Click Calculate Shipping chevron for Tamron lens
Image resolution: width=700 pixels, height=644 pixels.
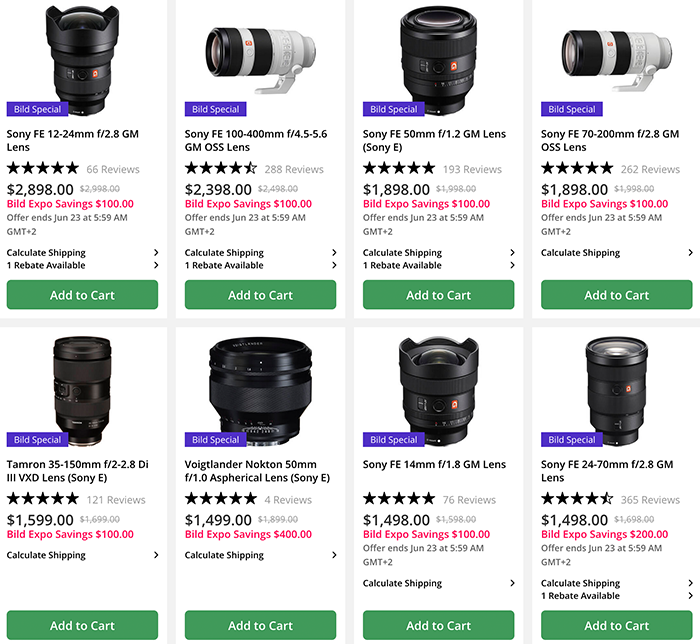(156, 555)
